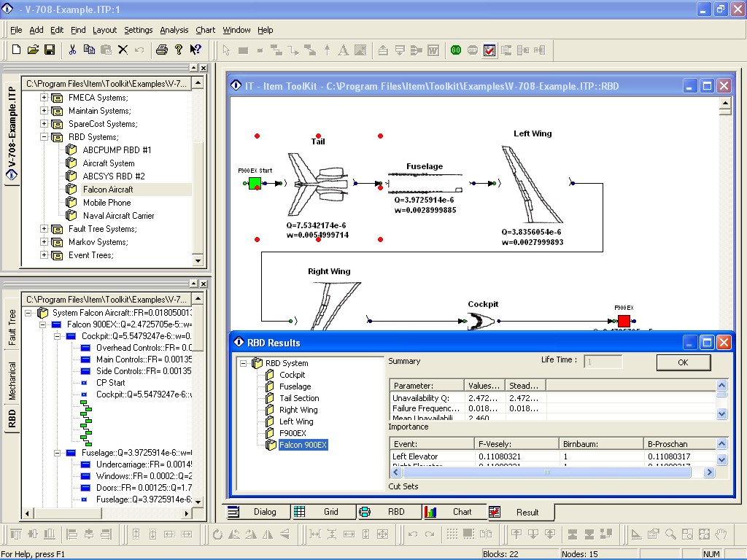747x560 pixels.
Task: Click the grid dots icon in bottom toolbar
Action: tap(452, 534)
